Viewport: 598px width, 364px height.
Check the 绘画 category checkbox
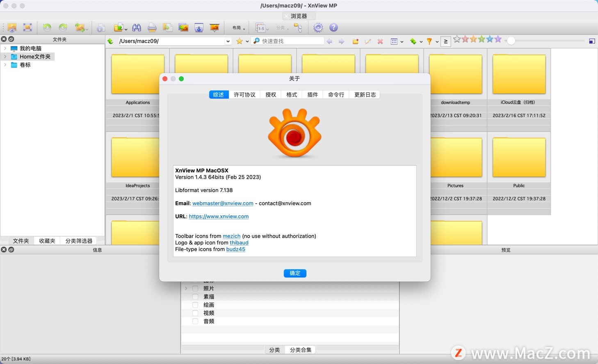[x=195, y=305]
